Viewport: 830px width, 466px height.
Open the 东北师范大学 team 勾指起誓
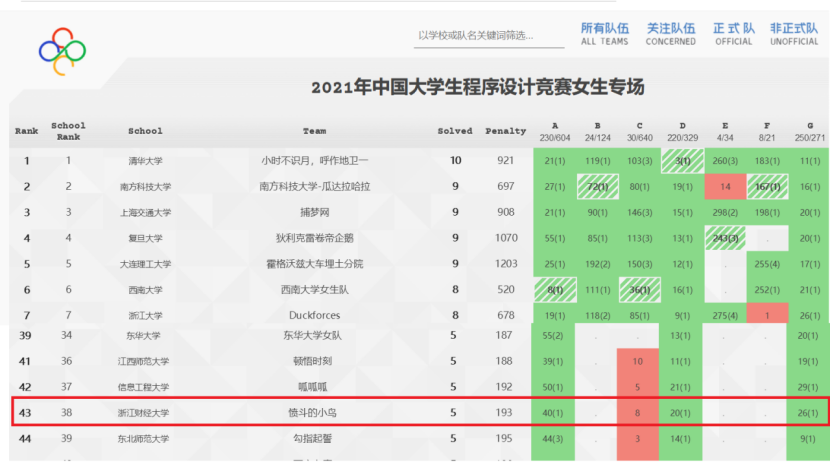click(315, 438)
